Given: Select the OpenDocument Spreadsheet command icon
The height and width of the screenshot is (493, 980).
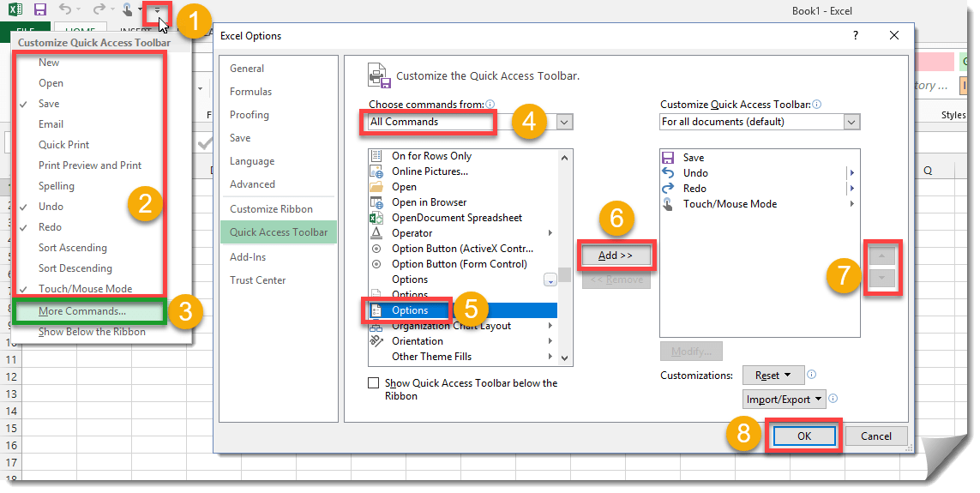Looking at the screenshot, I should pyautogui.click(x=376, y=218).
